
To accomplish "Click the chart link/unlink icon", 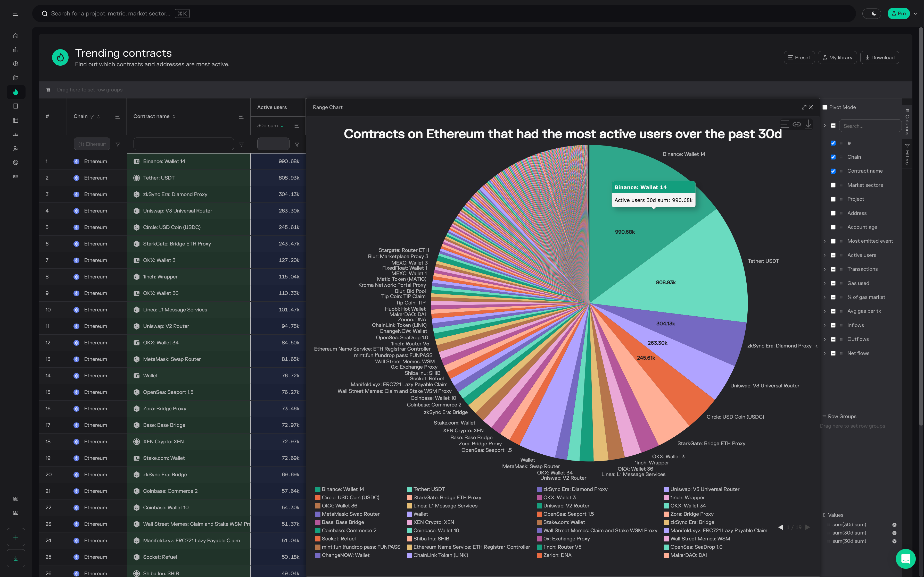I will pyautogui.click(x=796, y=124).
